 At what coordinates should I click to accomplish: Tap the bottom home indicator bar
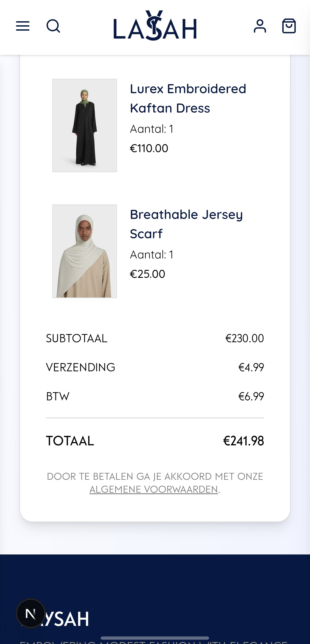coord(155,638)
